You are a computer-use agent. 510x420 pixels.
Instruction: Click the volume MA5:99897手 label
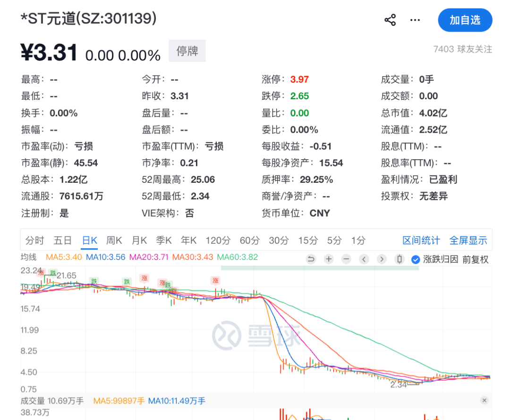tap(119, 401)
